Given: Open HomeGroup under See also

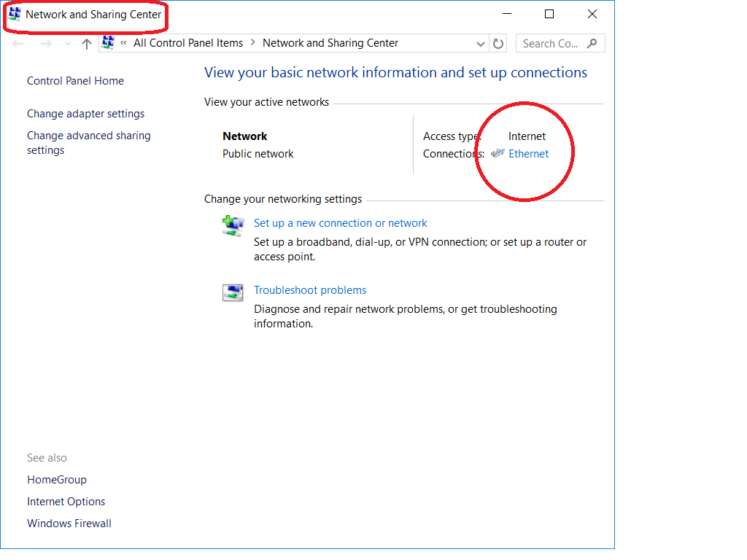Looking at the screenshot, I should (57, 480).
